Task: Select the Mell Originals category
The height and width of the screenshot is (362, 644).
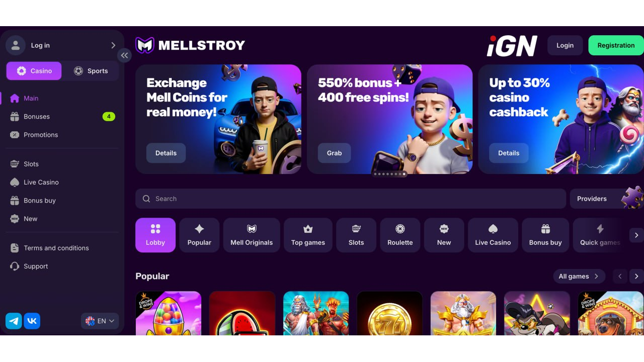Action: pyautogui.click(x=252, y=235)
